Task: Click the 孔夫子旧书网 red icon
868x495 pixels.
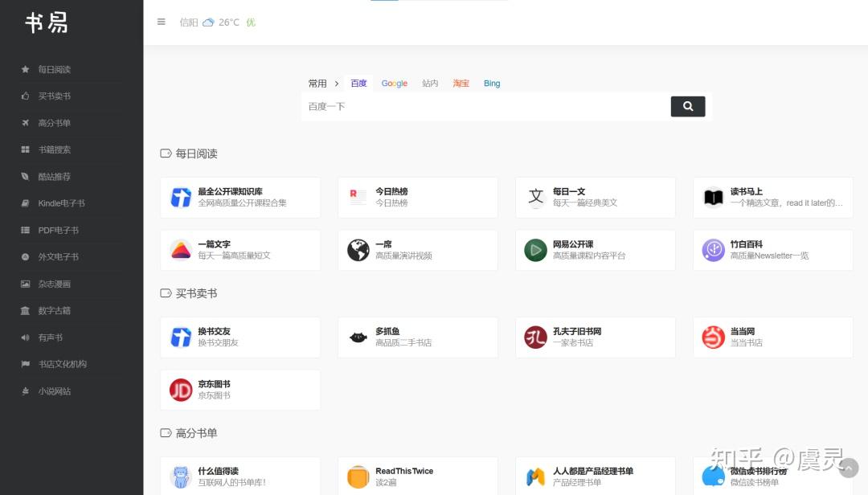Action: point(535,337)
